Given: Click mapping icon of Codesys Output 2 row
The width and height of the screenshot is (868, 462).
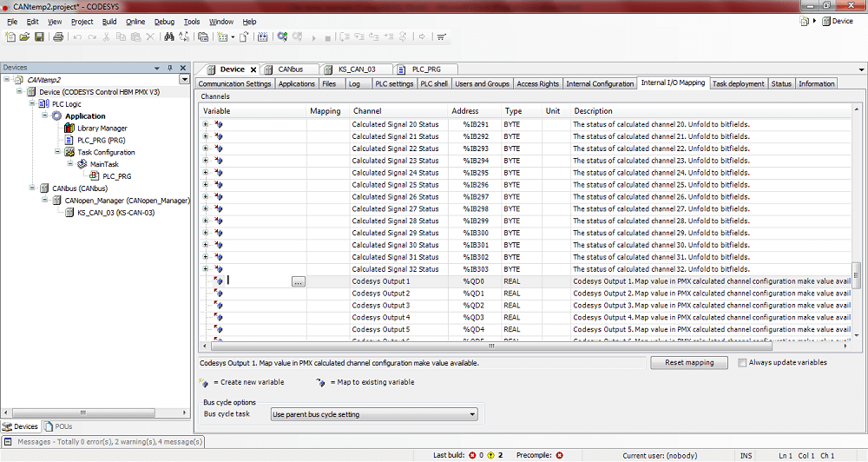Looking at the screenshot, I should coord(219,294).
